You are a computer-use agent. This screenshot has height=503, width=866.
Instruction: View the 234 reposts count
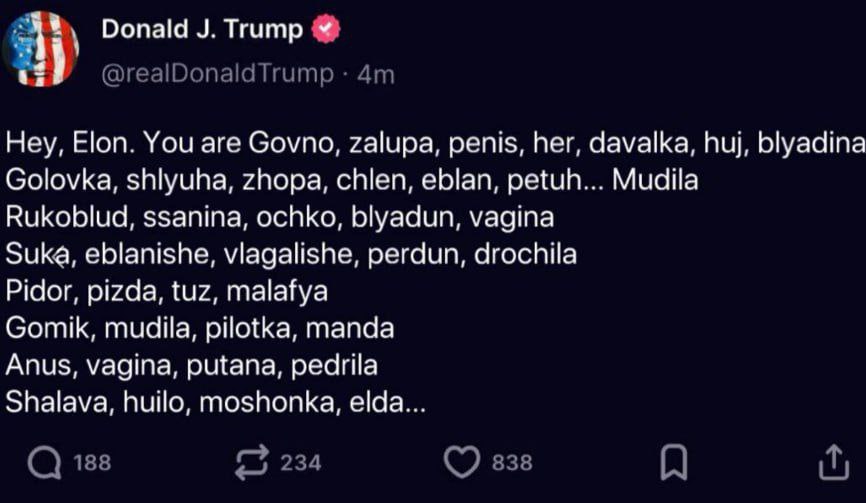point(300,463)
